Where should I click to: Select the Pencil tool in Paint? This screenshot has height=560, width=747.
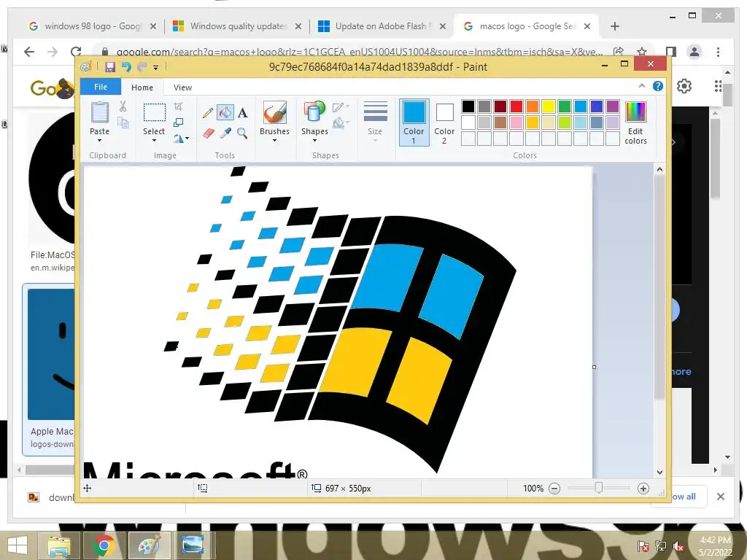click(x=208, y=113)
